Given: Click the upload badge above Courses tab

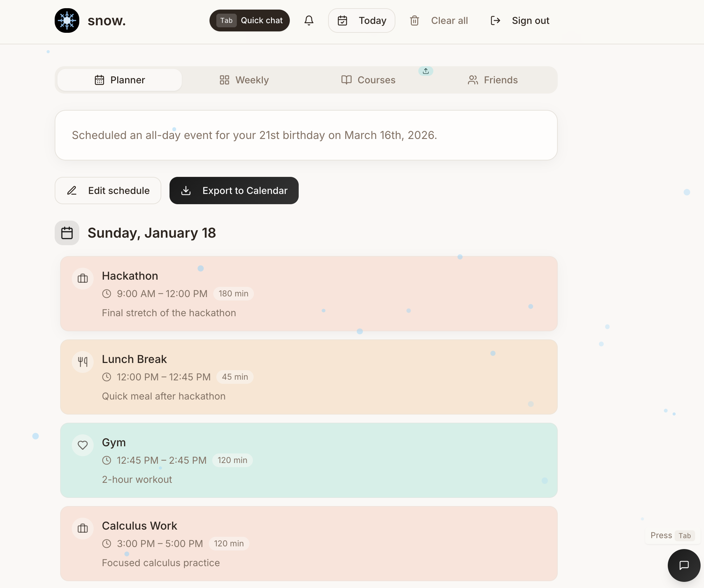Looking at the screenshot, I should (425, 71).
